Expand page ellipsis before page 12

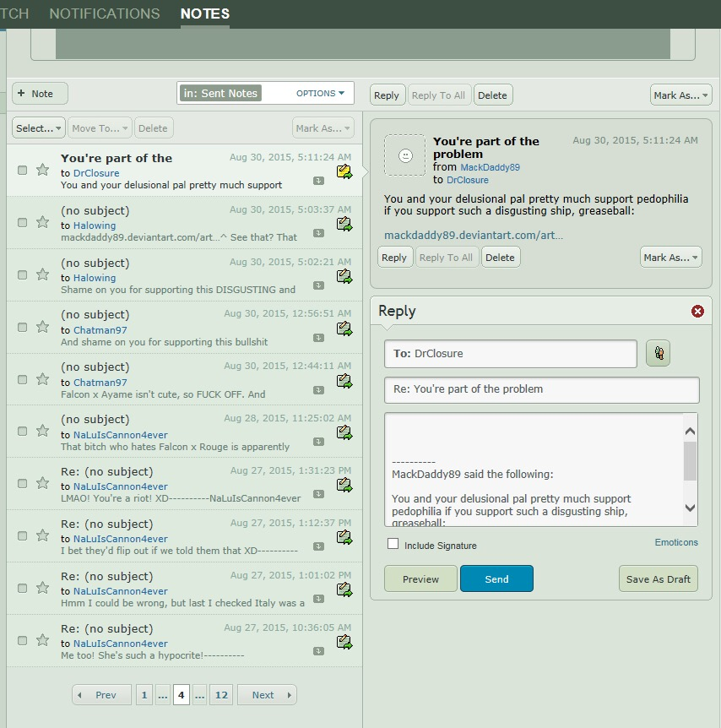tap(199, 695)
